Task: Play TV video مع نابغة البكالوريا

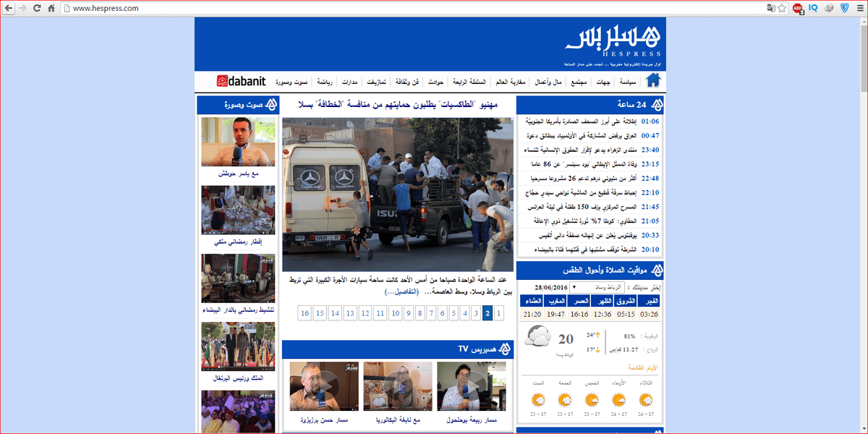Action: coord(397,387)
